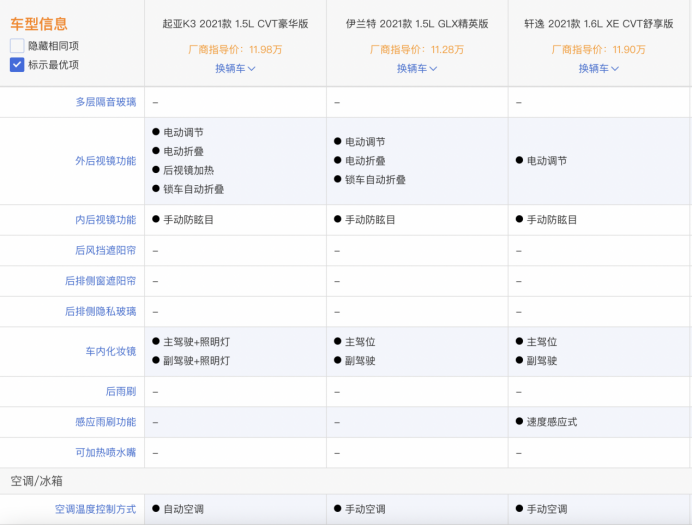Open the 空调温度控制方式 link
The image size is (693, 525).
point(95,509)
